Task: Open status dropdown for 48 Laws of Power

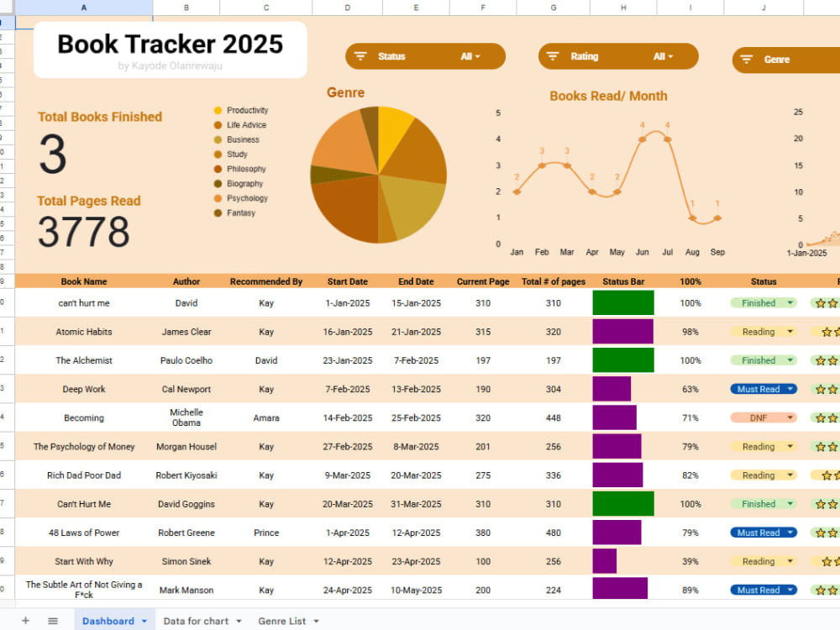Action: tap(790, 533)
